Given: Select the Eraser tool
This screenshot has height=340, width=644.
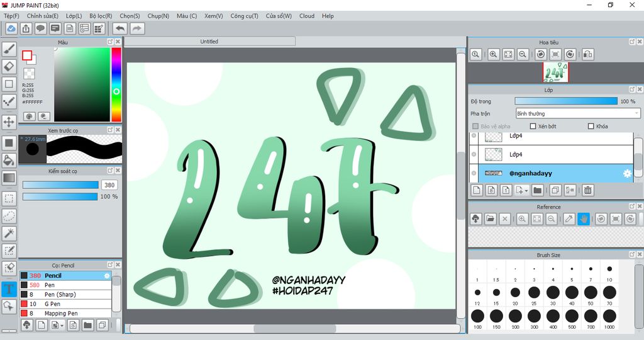Looking at the screenshot, I should click(x=9, y=67).
